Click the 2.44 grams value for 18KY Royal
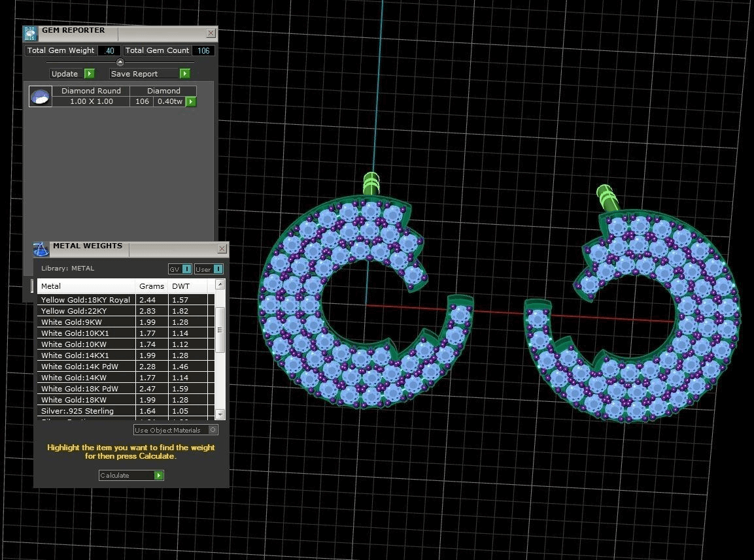 [148, 299]
